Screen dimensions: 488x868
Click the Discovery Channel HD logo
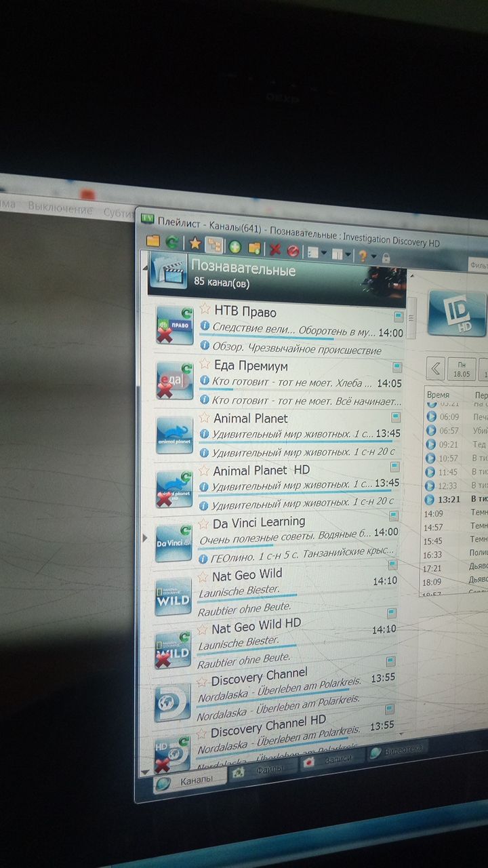(x=171, y=753)
